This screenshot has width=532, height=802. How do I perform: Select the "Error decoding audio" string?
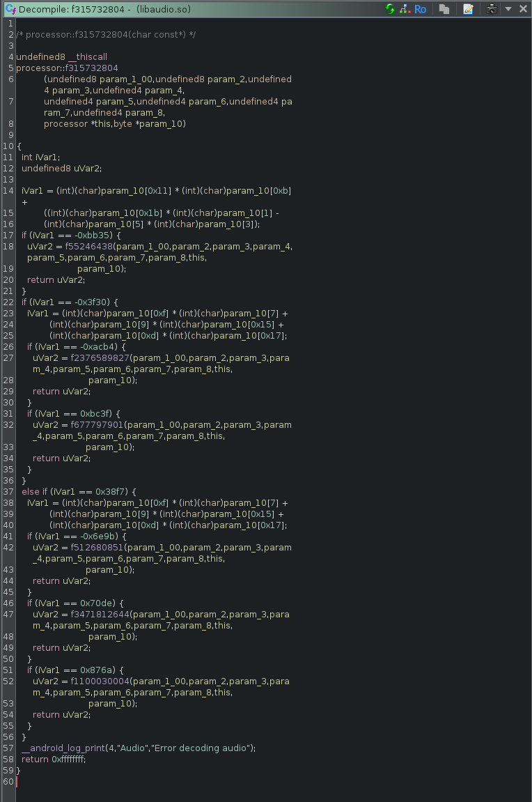tap(201, 748)
